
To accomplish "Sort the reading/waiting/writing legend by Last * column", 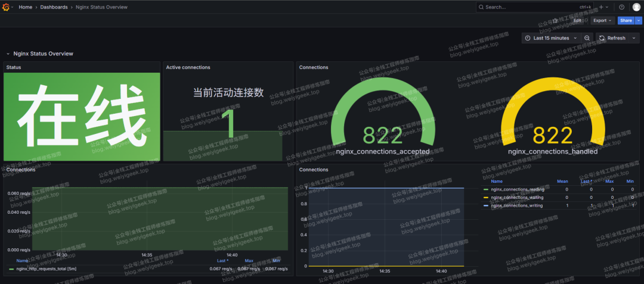I will 586,181.
